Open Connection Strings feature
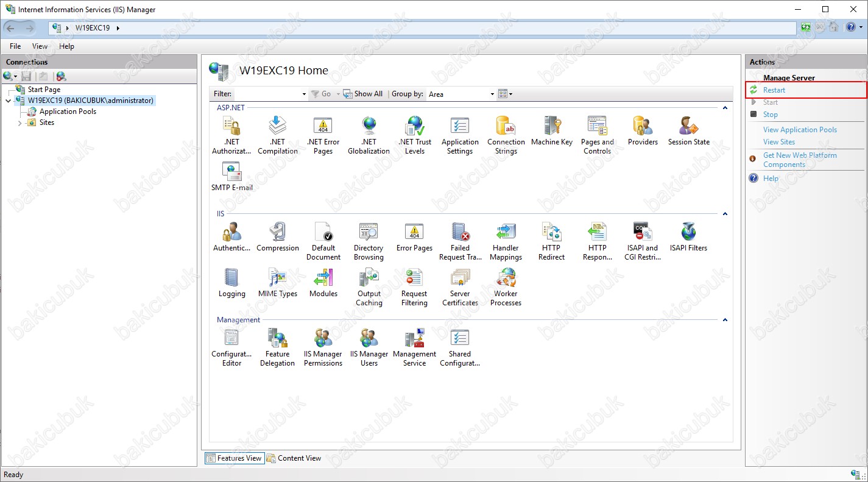868x482 pixels. coord(506,135)
